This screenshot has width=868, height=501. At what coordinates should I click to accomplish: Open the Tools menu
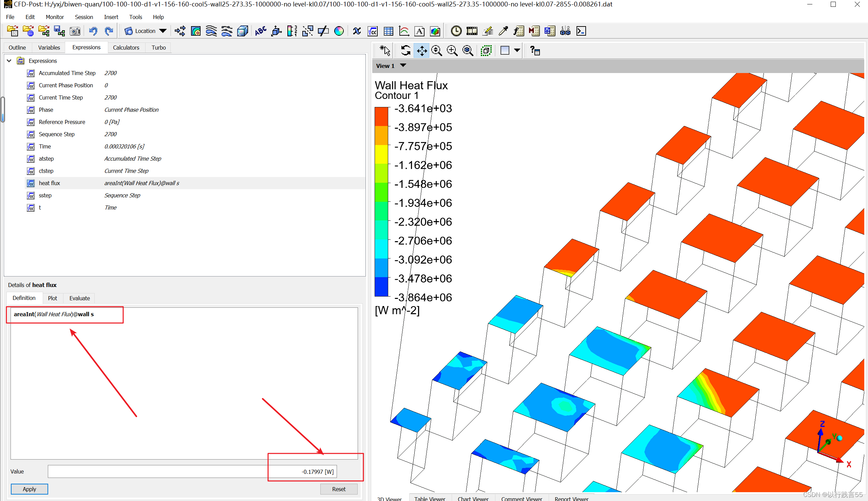point(135,17)
